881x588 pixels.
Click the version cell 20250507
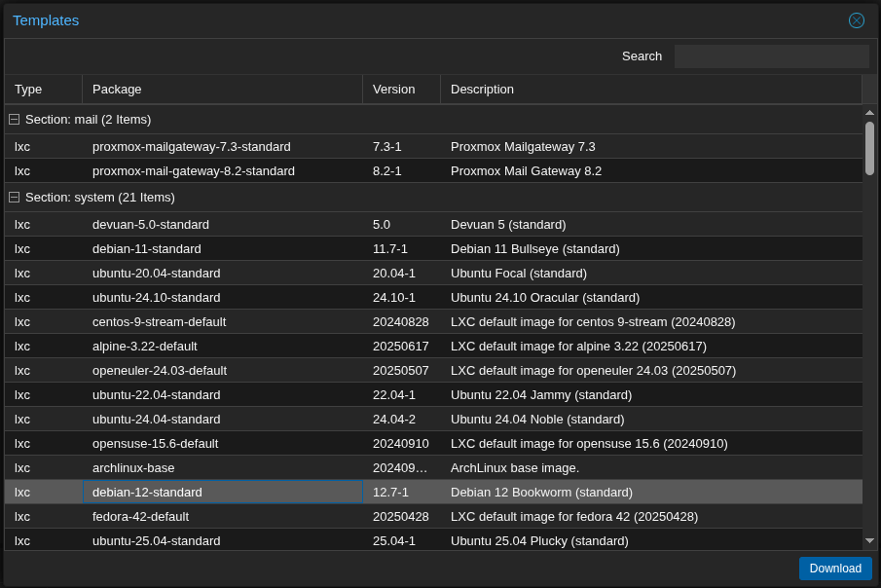coord(401,371)
